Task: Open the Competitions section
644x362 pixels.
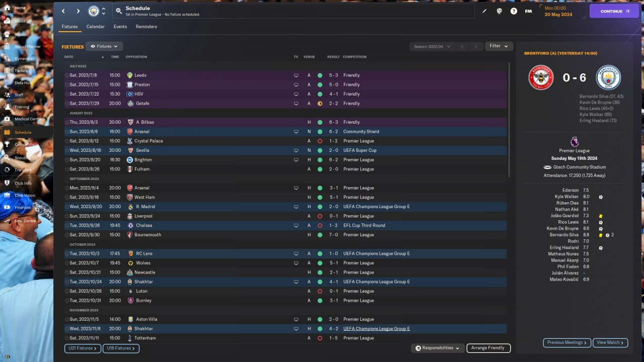Action: pos(26,144)
